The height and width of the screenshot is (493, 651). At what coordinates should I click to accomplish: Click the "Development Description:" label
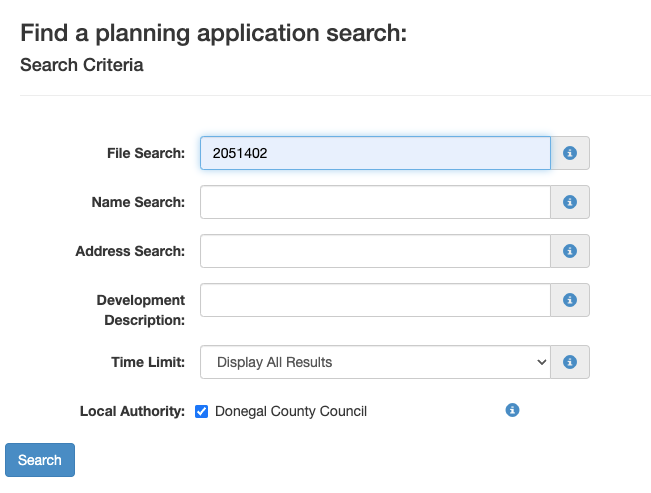(x=141, y=310)
